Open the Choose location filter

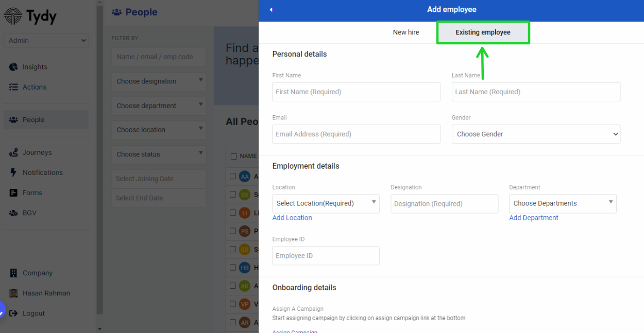159,130
